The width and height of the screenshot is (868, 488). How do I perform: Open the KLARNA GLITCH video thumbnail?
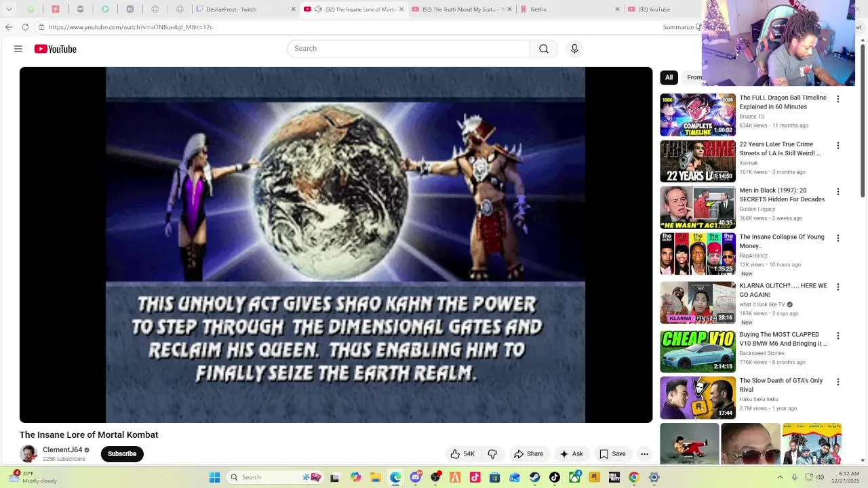coord(698,303)
